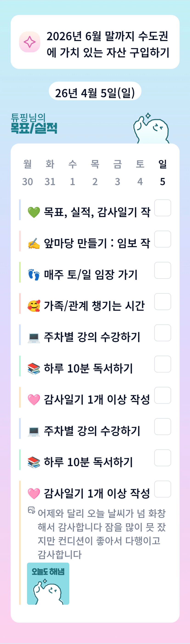Tap the green color bar beside 임장 가기
Screen dimensions: 190x644
20,272
